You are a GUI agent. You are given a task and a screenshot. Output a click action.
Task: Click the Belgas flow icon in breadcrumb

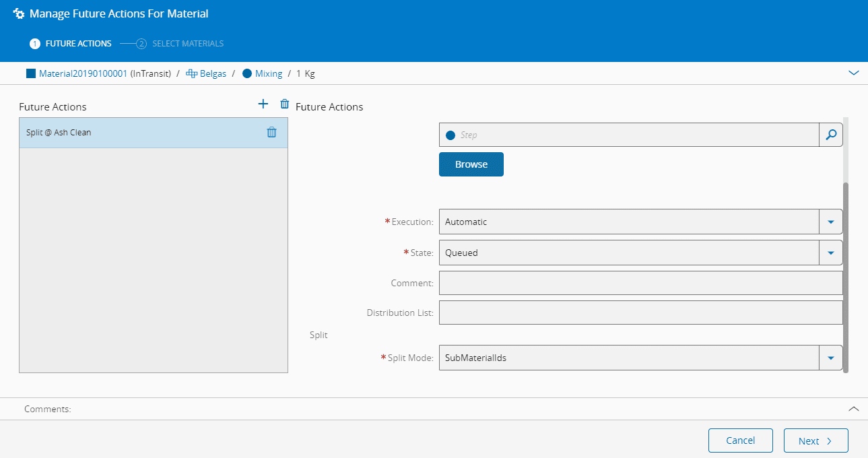[x=191, y=73]
